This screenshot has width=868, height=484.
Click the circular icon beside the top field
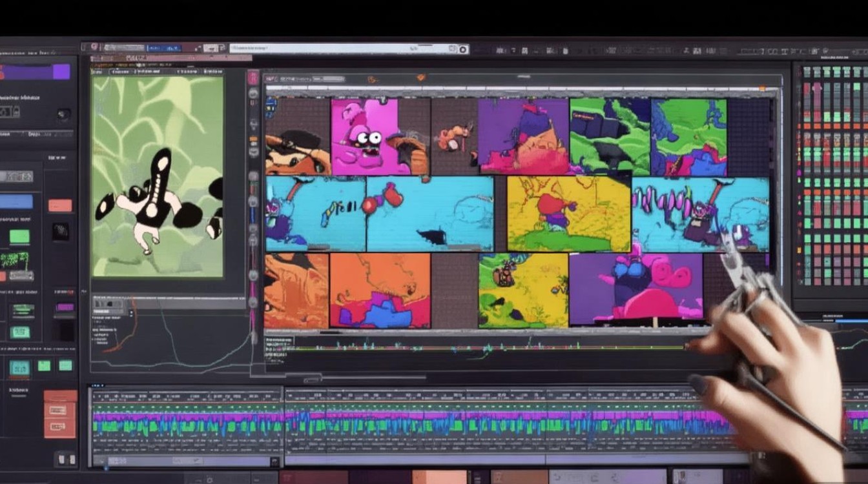pos(462,49)
